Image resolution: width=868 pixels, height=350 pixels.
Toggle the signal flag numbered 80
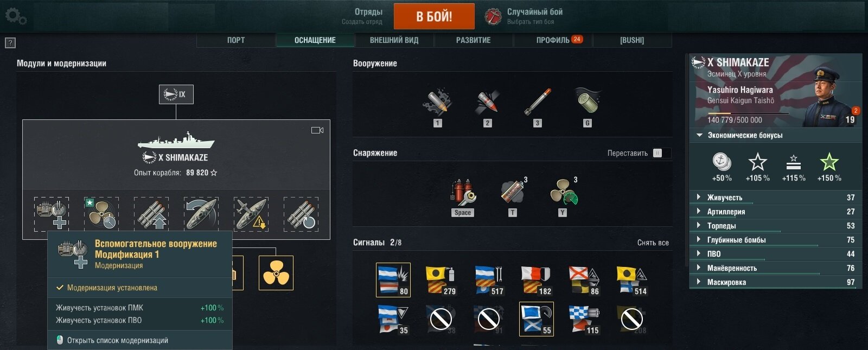click(393, 280)
